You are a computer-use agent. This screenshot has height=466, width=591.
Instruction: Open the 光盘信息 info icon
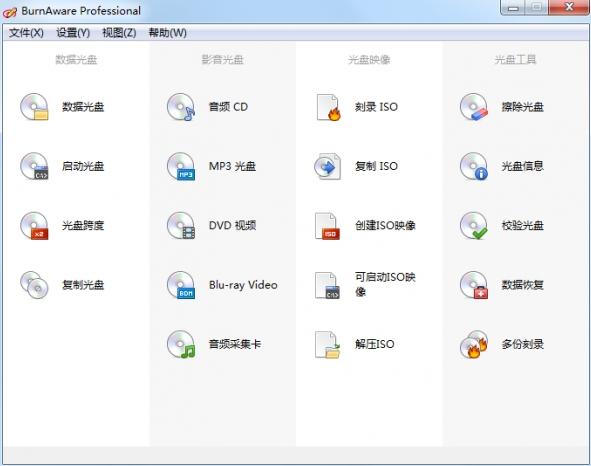pyautogui.click(x=474, y=166)
